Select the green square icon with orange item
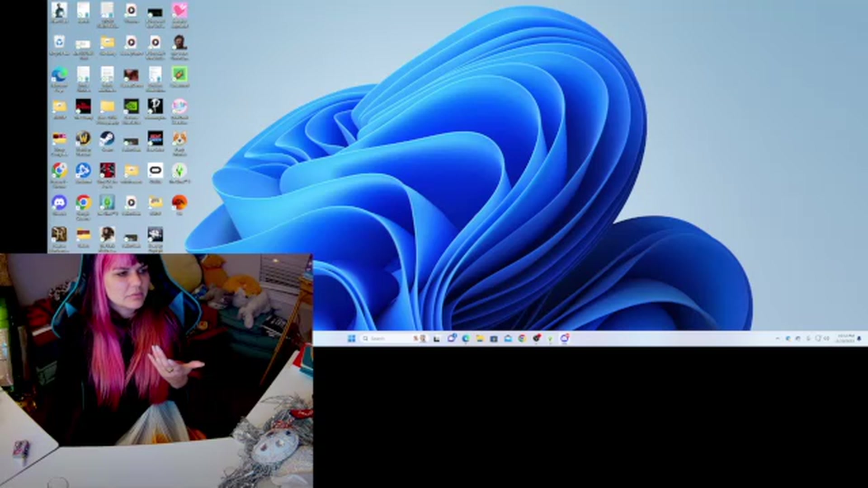 click(x=179, y=74)
